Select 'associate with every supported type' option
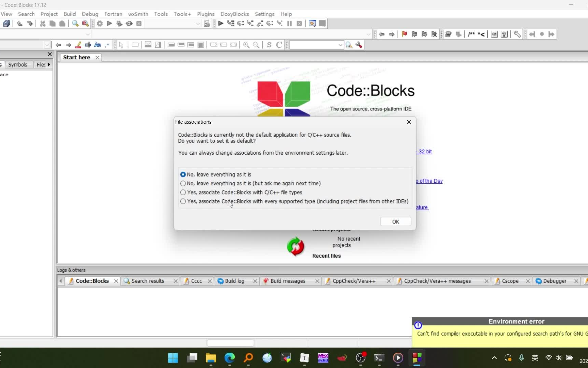Viewport: 588px width, 368px height. tap(294, 201)
